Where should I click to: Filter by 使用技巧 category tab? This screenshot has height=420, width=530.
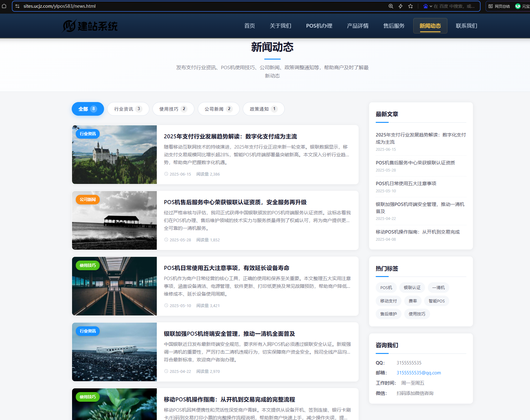[x=173, y=109]
